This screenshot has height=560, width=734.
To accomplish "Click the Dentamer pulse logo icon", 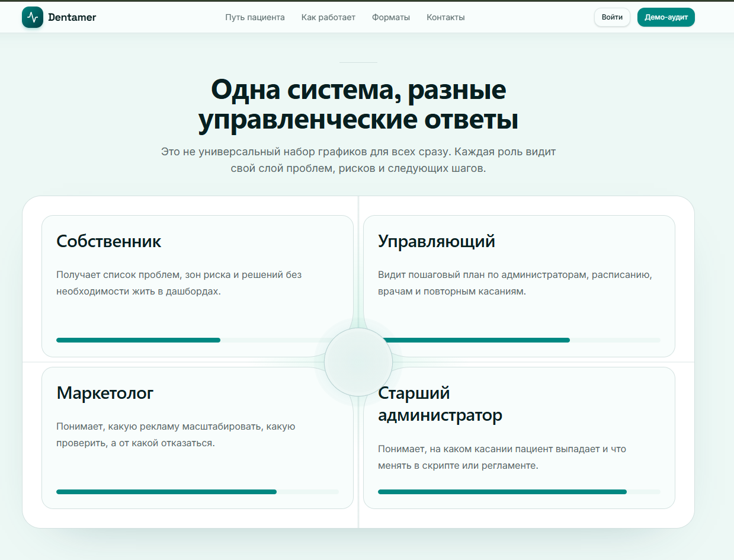I will coord(33,17).
